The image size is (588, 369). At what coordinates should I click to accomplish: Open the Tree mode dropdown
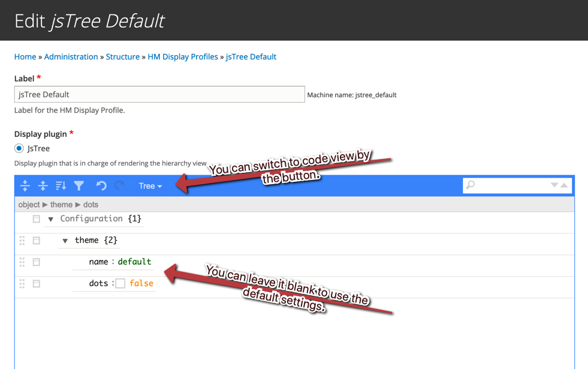[150, 186]
